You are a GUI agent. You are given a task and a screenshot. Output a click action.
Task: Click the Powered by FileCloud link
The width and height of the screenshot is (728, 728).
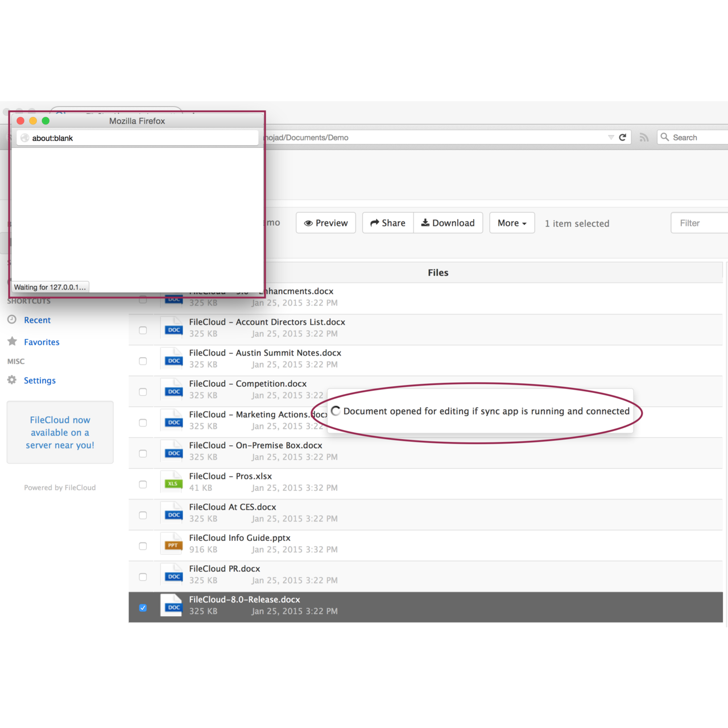click(x=60, y=487)
